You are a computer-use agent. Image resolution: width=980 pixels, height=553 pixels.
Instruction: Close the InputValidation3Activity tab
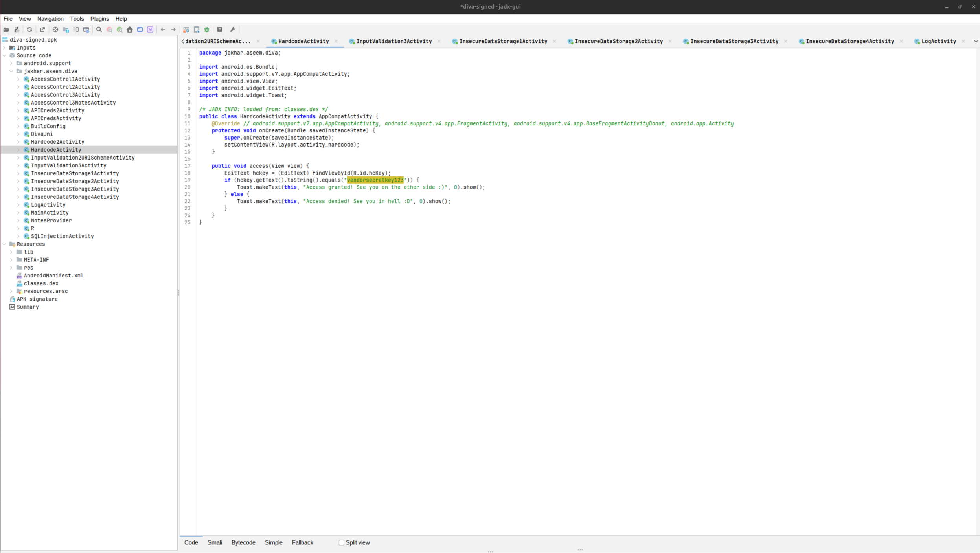click(x=439, y=41)
